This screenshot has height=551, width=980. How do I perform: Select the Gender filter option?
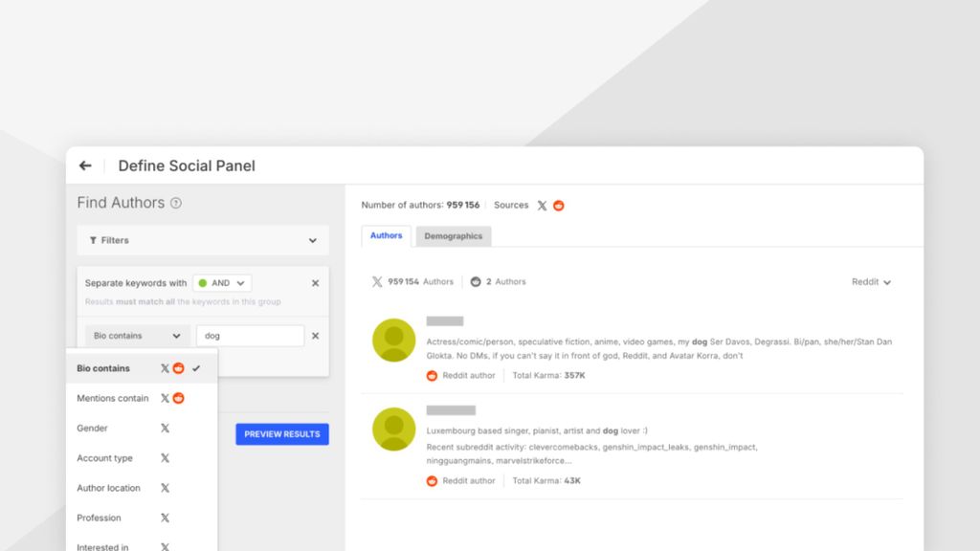(93, 429)
